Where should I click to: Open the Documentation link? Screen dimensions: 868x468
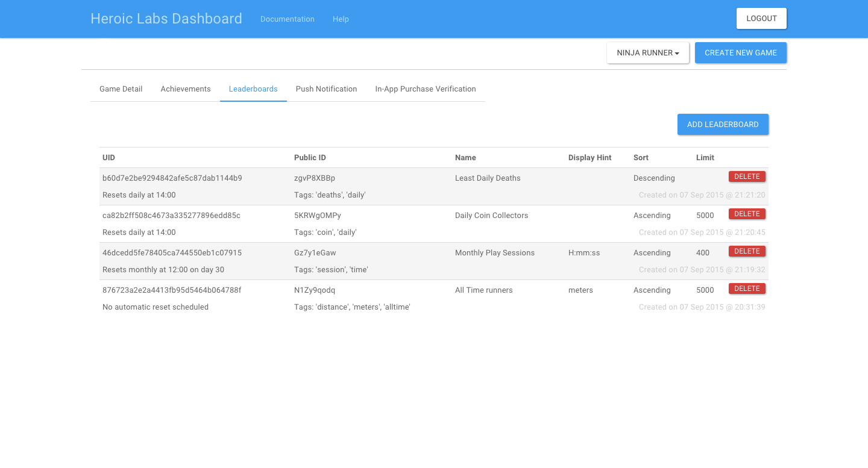pos(288,19)
